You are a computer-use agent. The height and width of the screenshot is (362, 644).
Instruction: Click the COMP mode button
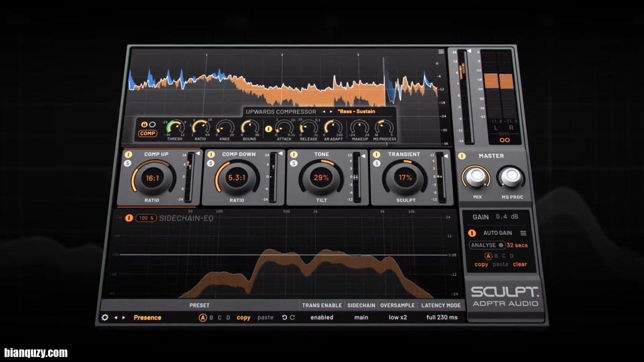coord(148,133)
